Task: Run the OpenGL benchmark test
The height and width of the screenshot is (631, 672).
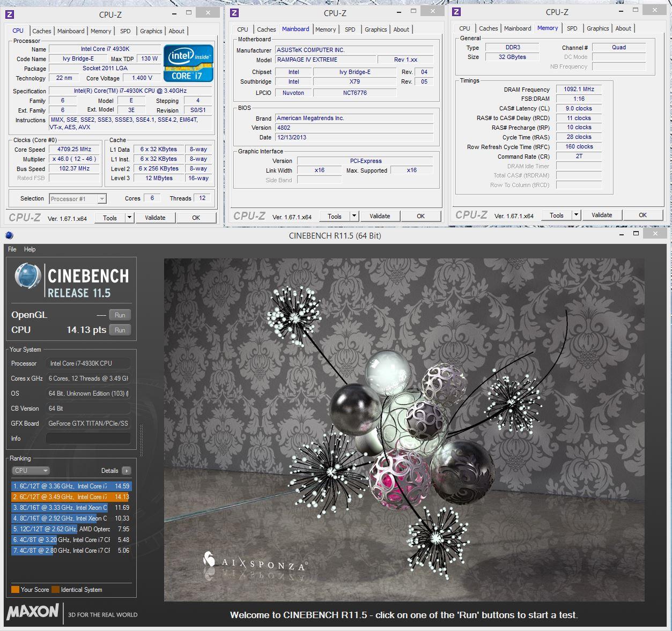Action: point(120,315)
